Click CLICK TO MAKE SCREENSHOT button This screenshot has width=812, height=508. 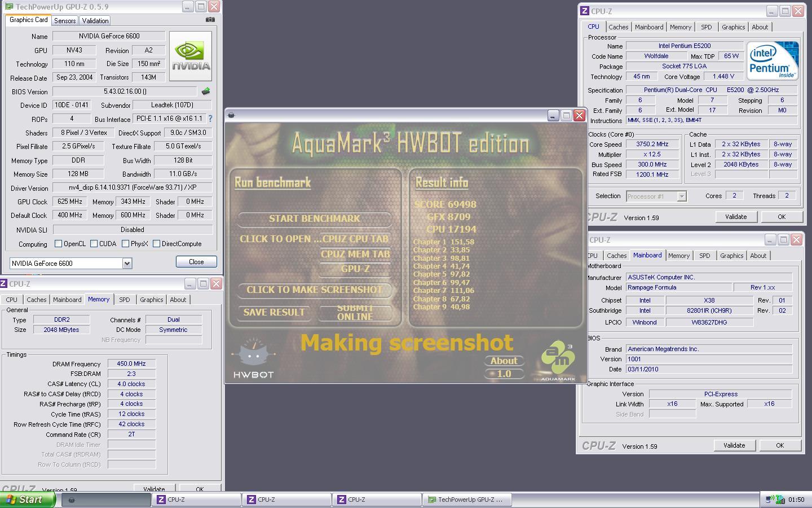[315, 290]
